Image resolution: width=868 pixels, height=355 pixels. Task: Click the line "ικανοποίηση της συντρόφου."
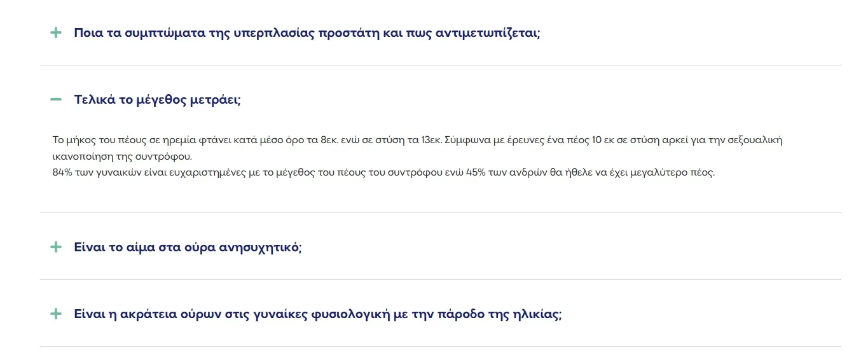[121, 156]
